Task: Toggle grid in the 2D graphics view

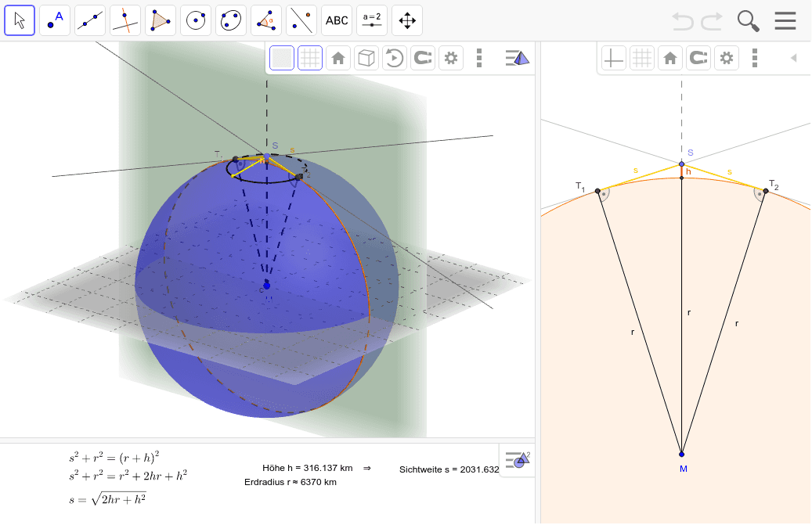Action: coord(642,58)
